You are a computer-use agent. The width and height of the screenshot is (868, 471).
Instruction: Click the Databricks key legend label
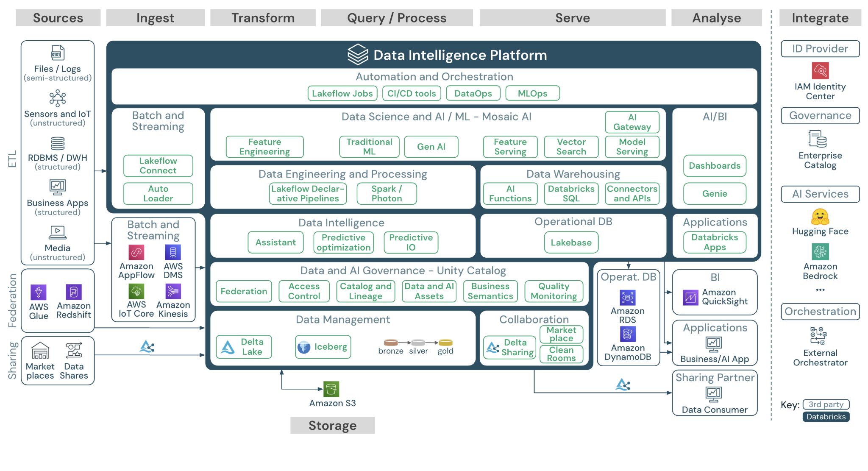825,417
